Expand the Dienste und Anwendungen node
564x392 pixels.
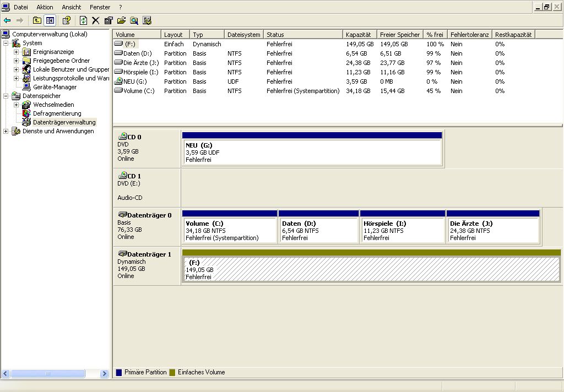[x=6, y=131]
